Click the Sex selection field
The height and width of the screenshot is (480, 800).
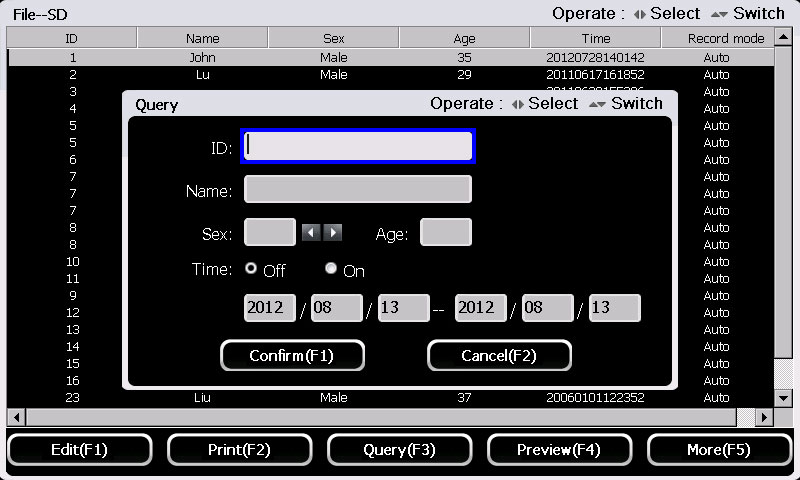pyautogui.click(x=270, y=232)
